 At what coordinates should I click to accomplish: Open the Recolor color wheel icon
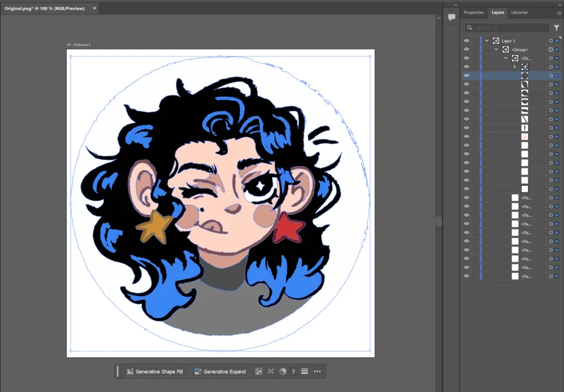pos(283,372)
